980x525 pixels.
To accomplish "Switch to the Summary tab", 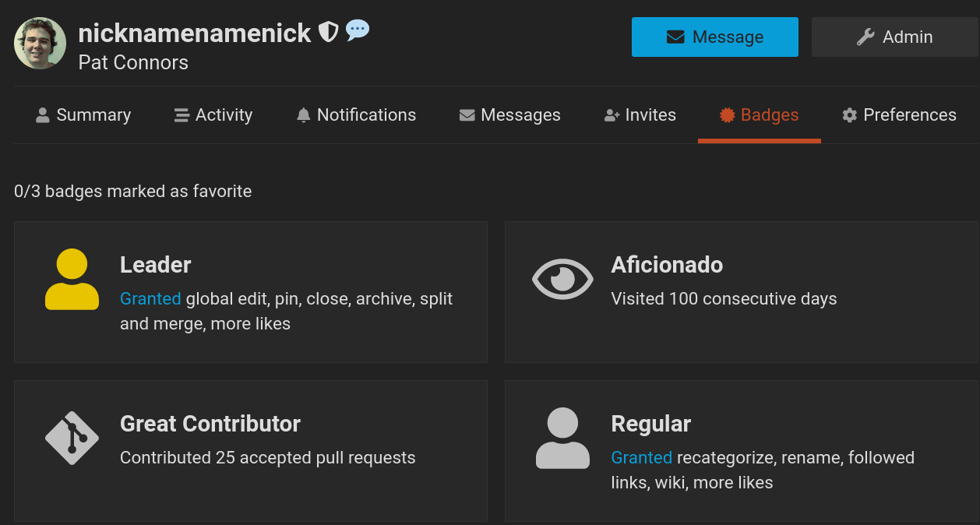I will [x=83, y=115].
